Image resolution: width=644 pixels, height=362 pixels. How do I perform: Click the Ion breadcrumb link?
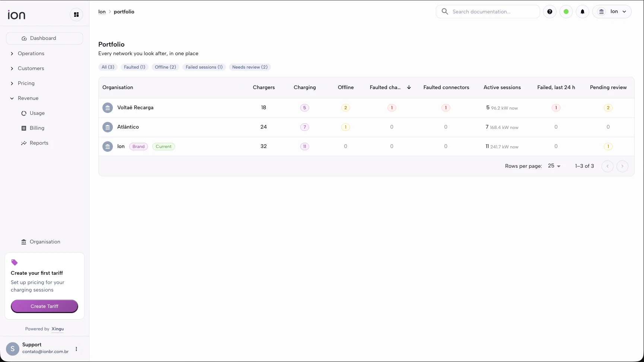coord(102,12)
